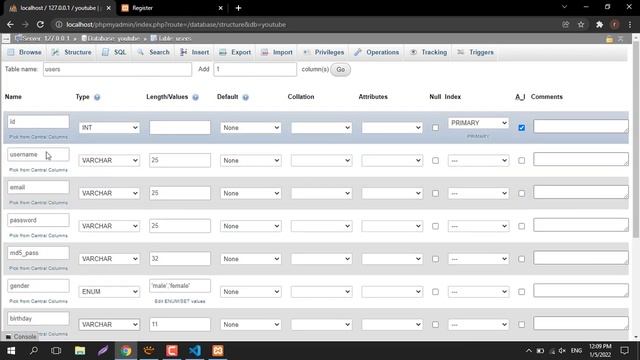Image resolution: width=640 pixels, height=360 pixels.
Task: Click the username name field
Action: click(38, 155)
